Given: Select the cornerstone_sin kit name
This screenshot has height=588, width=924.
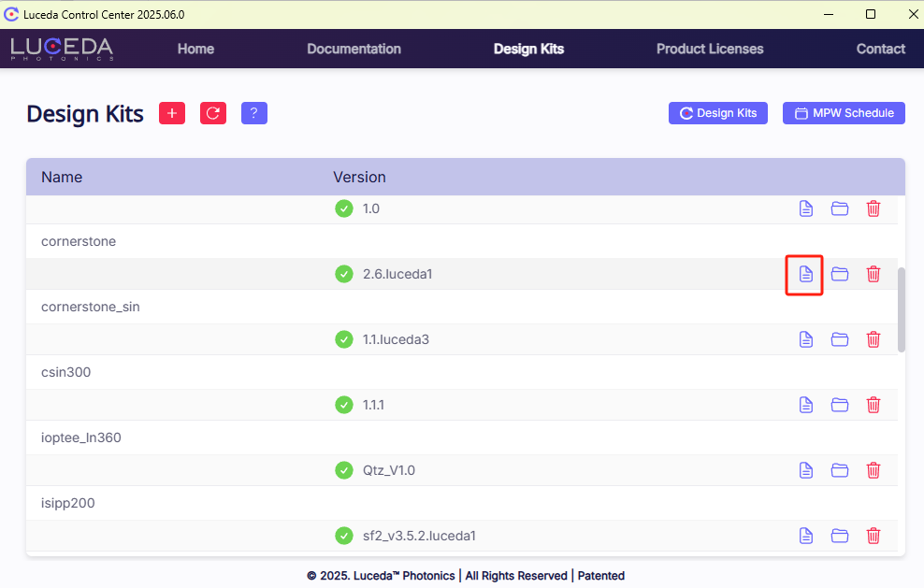Looking at the screenshot, I should pos(90,307).
